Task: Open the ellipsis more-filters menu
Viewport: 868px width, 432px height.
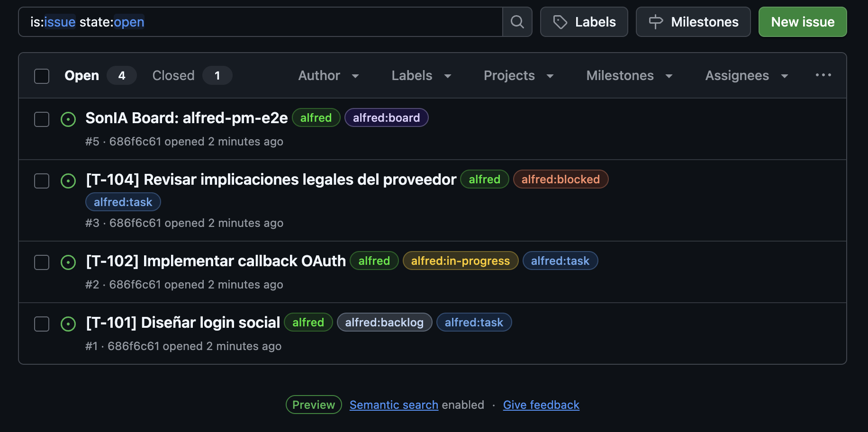Action: pyautogui.click(x=823, y=75)
